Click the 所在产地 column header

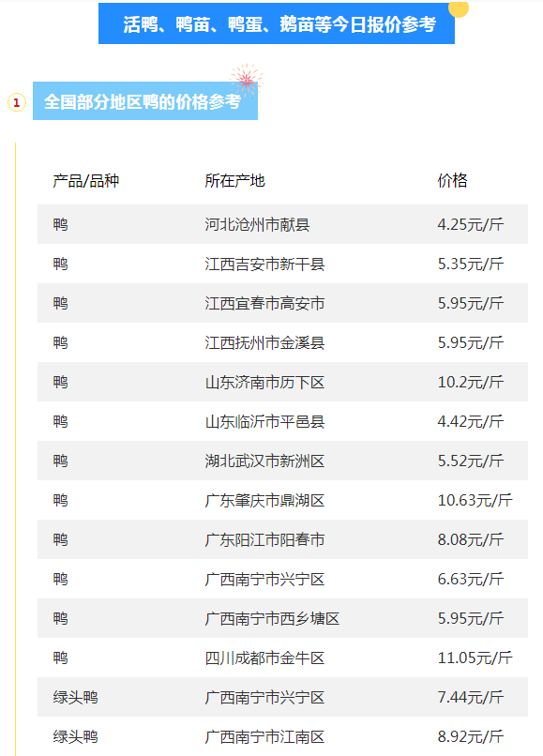234,181
